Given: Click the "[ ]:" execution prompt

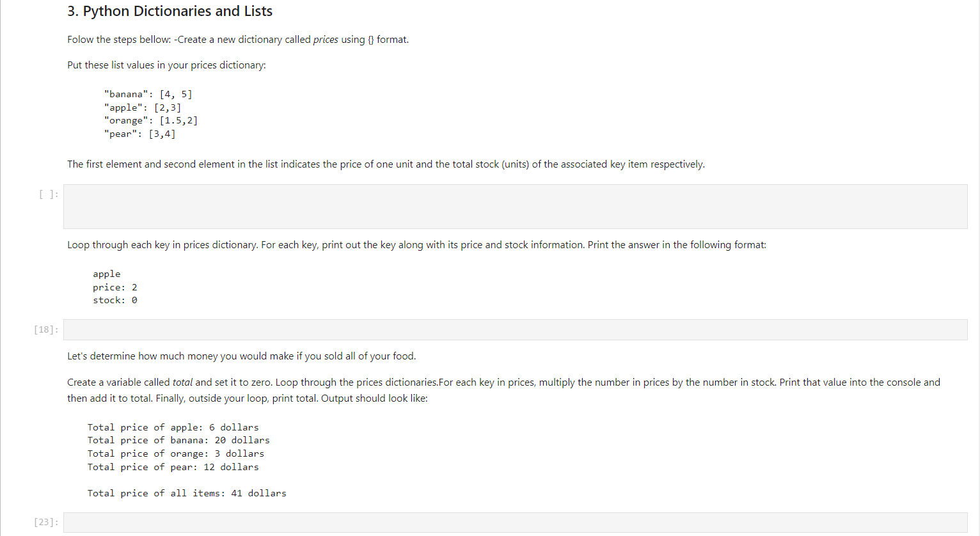Looking at the screenshot, I should pyautogui.click(x=47, y=194).
